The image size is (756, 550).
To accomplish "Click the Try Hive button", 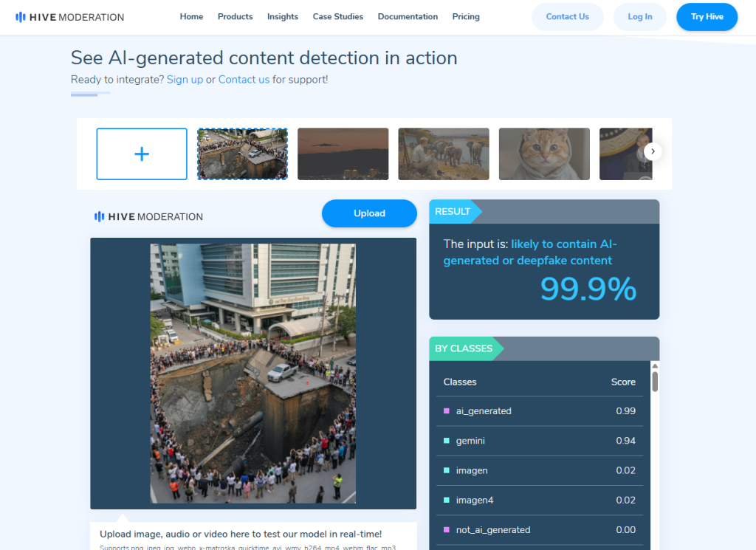I will click(707, 17).
